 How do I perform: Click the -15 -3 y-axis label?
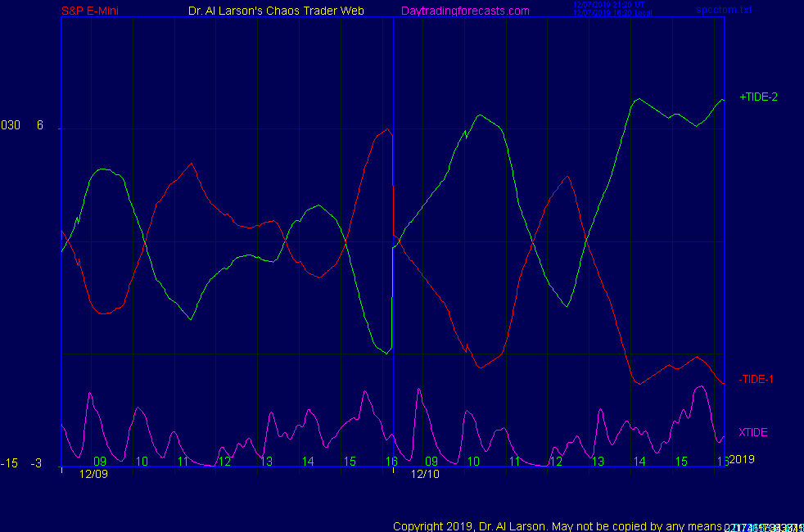point(21,463)
